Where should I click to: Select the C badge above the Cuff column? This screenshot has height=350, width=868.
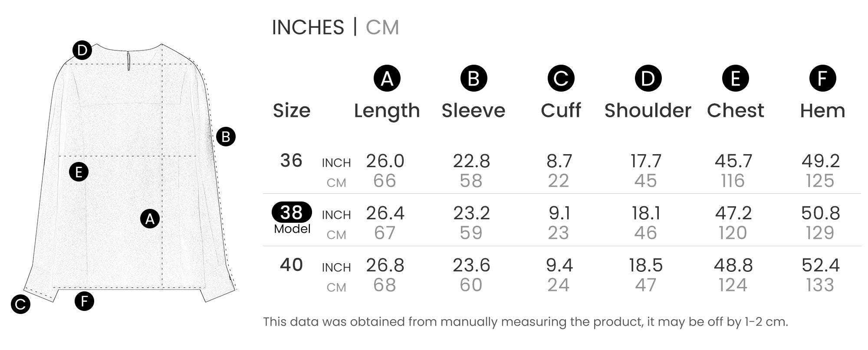(561, 79)
